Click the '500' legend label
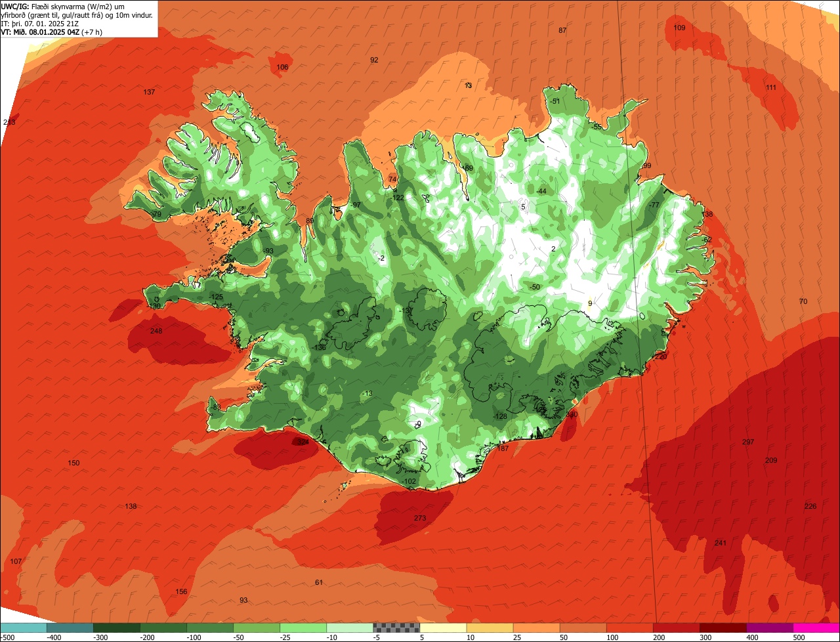840x642 pixels. [799, 637]
